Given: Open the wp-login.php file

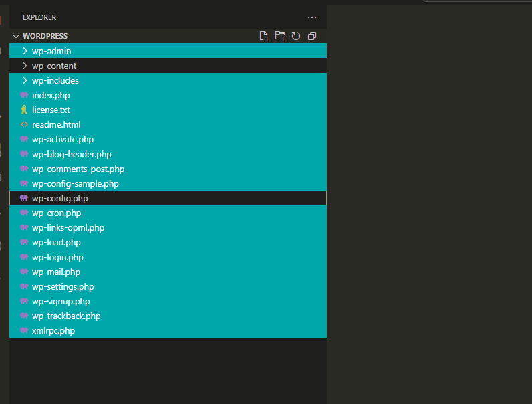Looking at the screenshot, I should 57,258.
